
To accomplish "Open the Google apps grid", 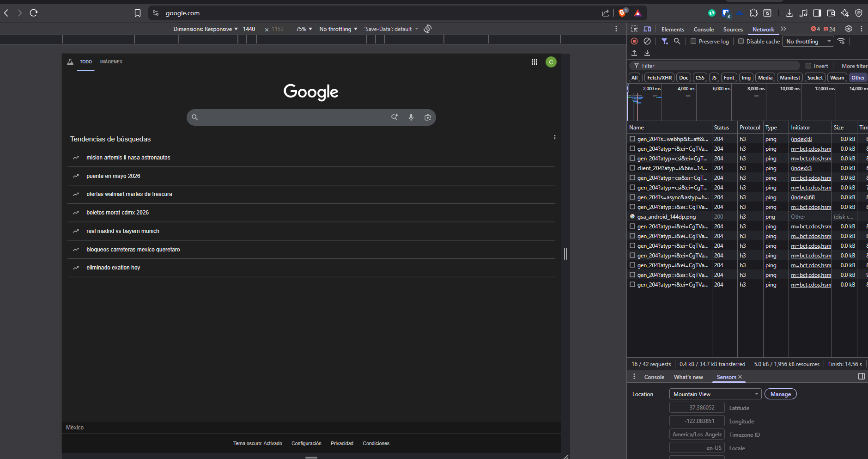I will click(x=534, y=62).
